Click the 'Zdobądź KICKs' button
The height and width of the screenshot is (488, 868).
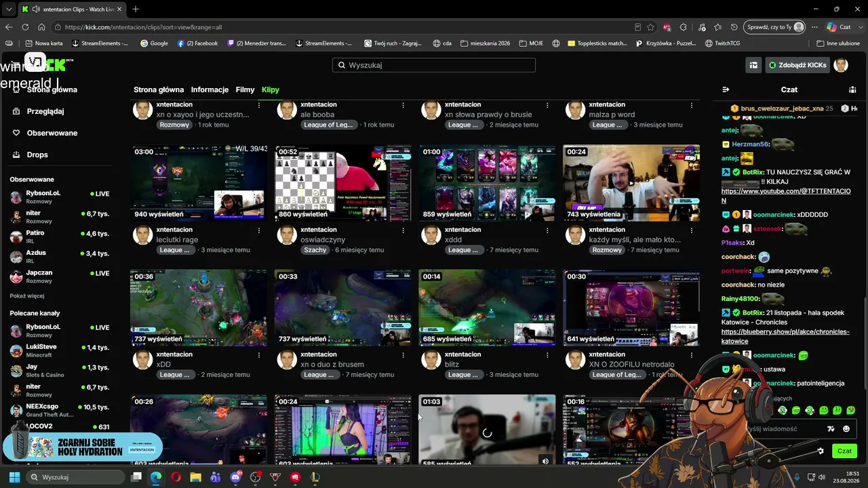pos(797,65)
